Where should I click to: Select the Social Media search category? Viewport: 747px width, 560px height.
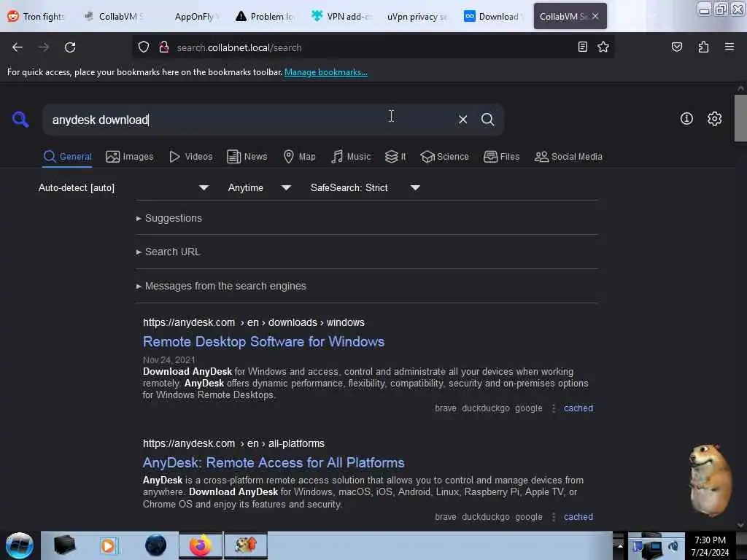pos(568,156)
